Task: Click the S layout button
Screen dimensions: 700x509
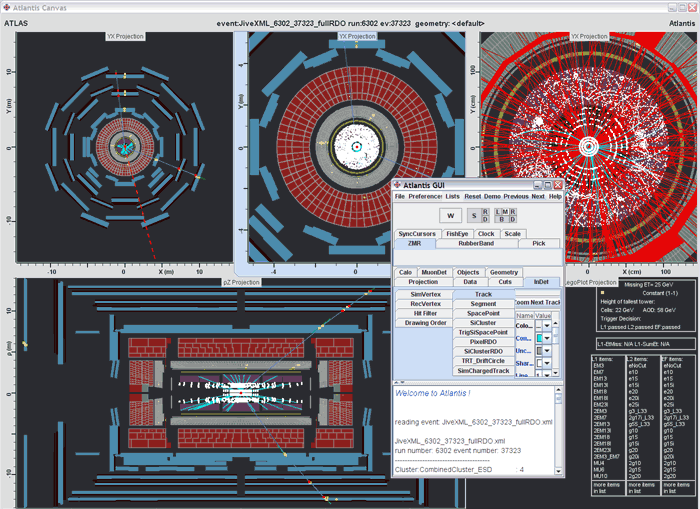Action: (474, 215)
